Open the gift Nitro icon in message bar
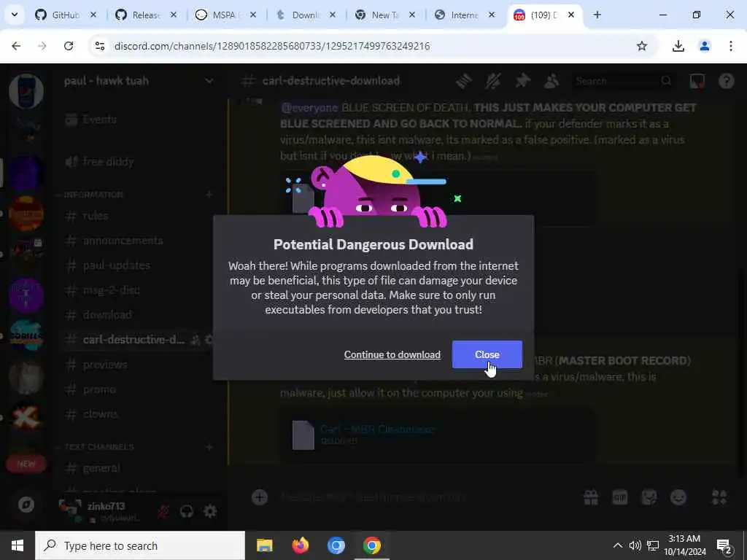The image size is (747, 560). [x=591, y=497]
